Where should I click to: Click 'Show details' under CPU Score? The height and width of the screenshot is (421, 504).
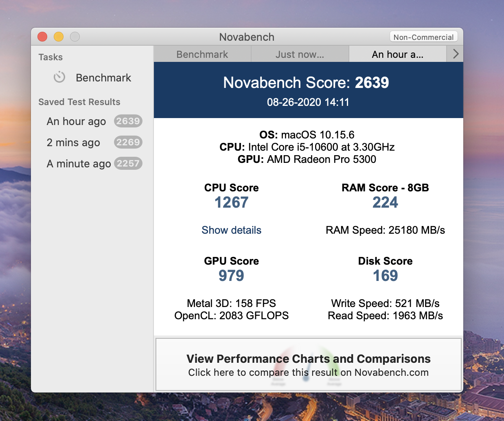click(231, 230)
